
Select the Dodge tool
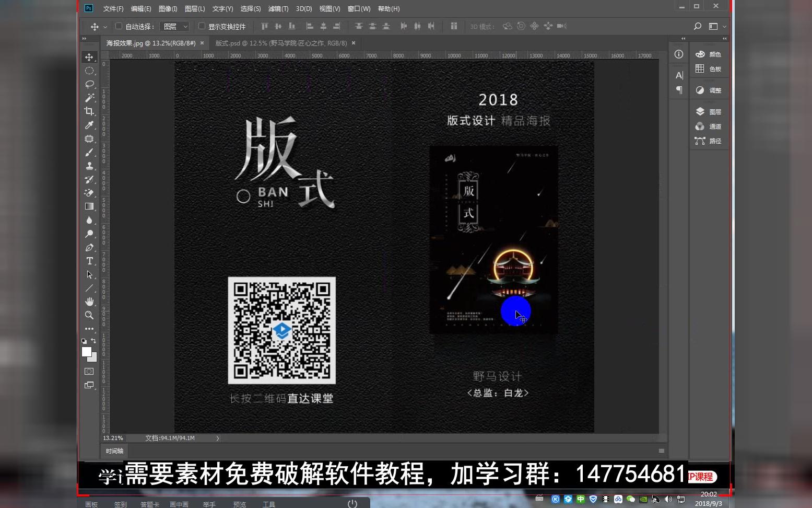(x=89, y=234)
